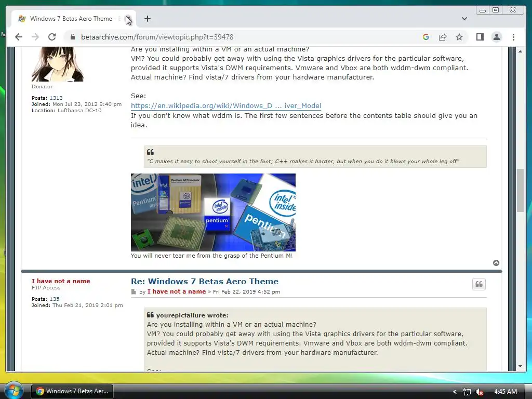
Task: Click the Location: Lufthansa DC-10 text
Action: point(66,111)
